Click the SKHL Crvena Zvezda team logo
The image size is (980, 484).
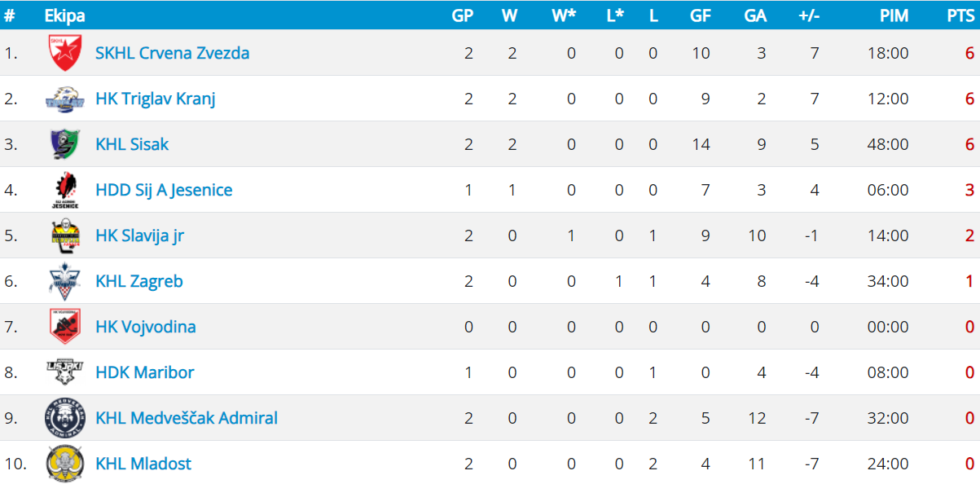[64, 53]
